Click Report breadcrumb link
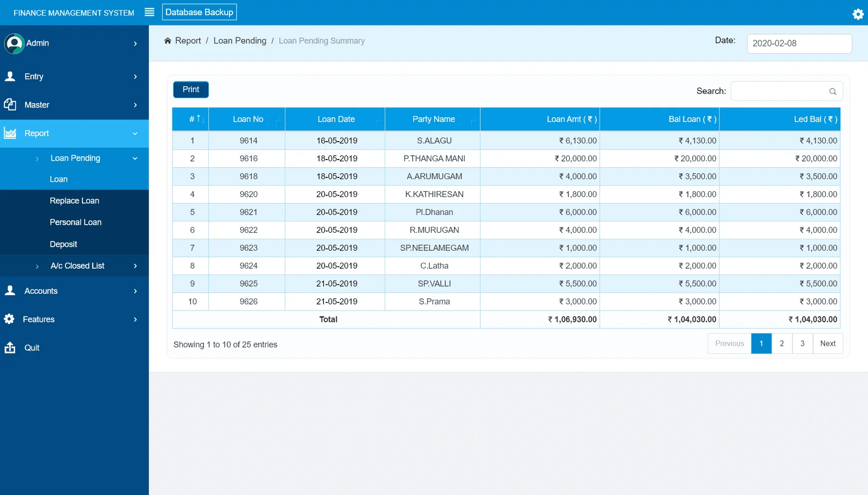 [188, 41]
